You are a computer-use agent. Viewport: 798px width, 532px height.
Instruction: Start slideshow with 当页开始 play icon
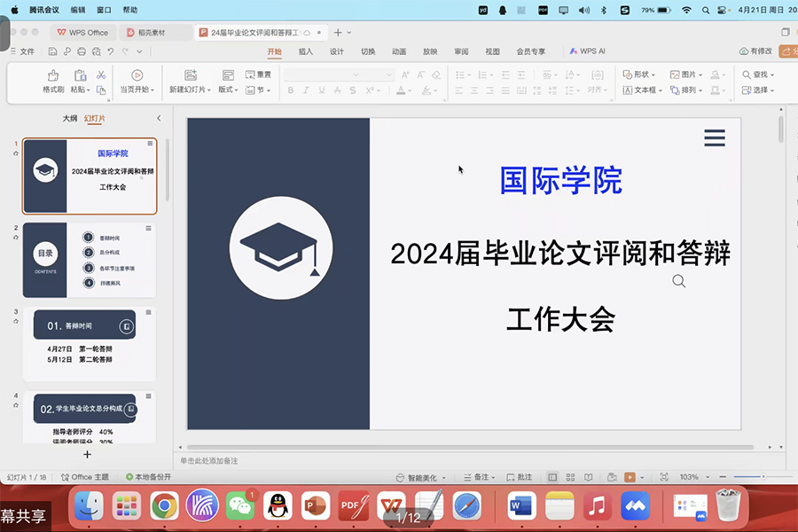137,76
